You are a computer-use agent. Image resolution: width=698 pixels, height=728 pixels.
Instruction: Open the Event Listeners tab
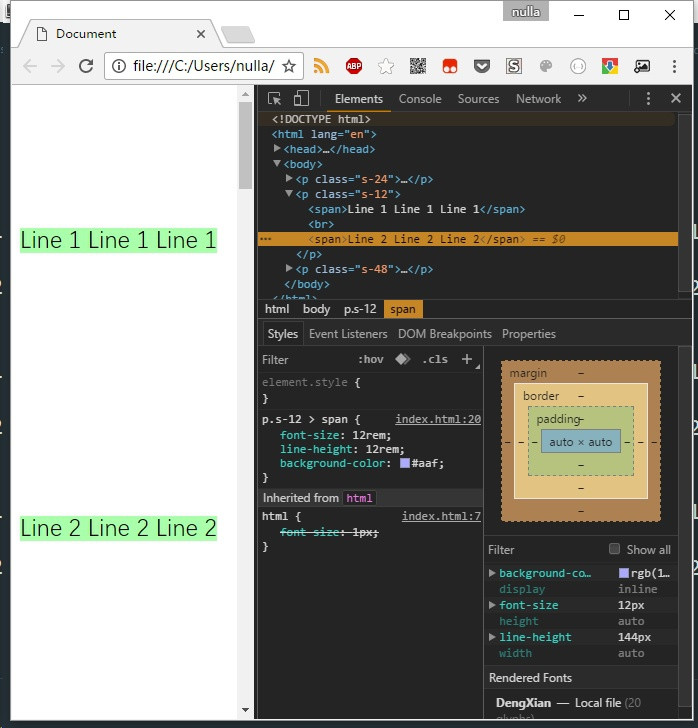348,334
